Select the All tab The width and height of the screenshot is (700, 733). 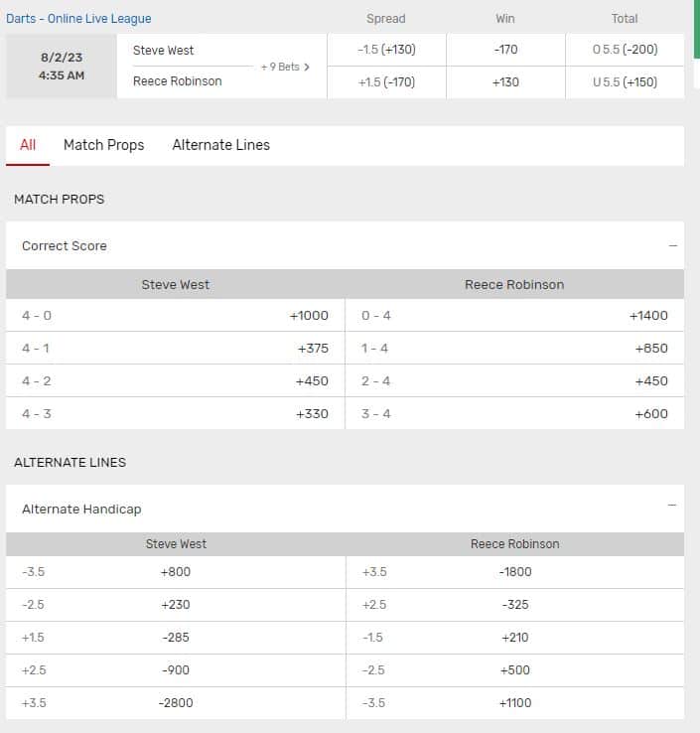(x=28, y=145)
